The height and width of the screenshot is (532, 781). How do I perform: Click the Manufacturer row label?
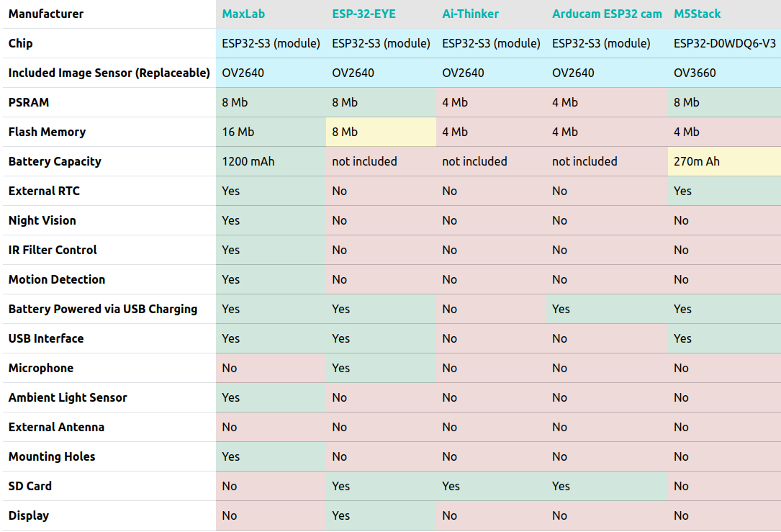pos(46,14)
